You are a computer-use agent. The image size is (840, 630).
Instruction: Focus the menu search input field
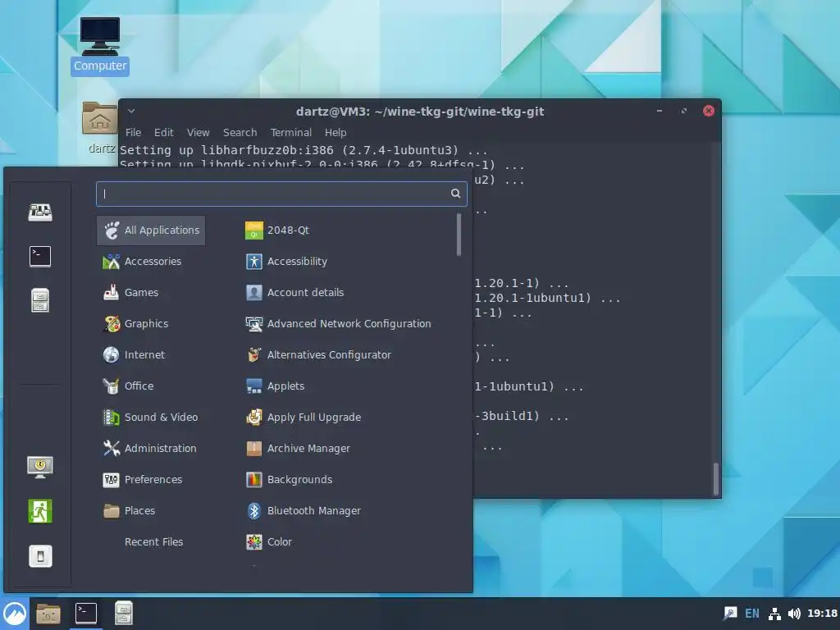click(x=281, y=194)
